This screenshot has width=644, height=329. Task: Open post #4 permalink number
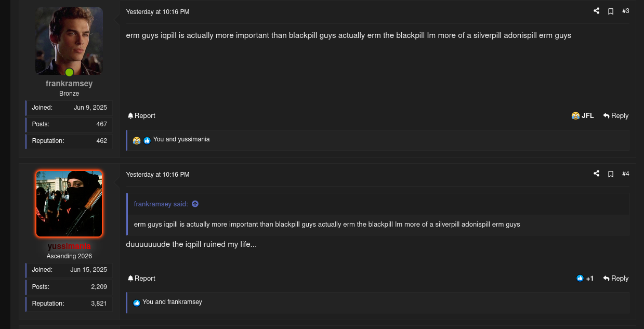[x=626, y=174]
